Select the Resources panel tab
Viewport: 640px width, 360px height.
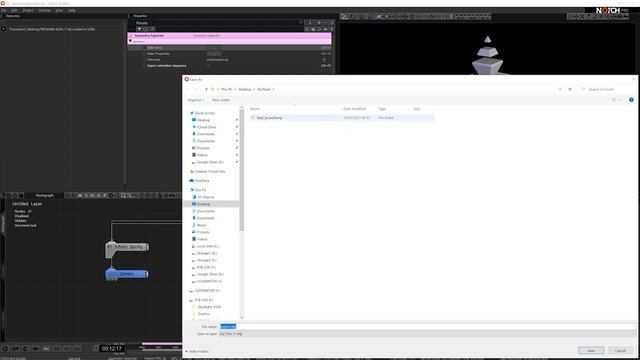point(13,16)
